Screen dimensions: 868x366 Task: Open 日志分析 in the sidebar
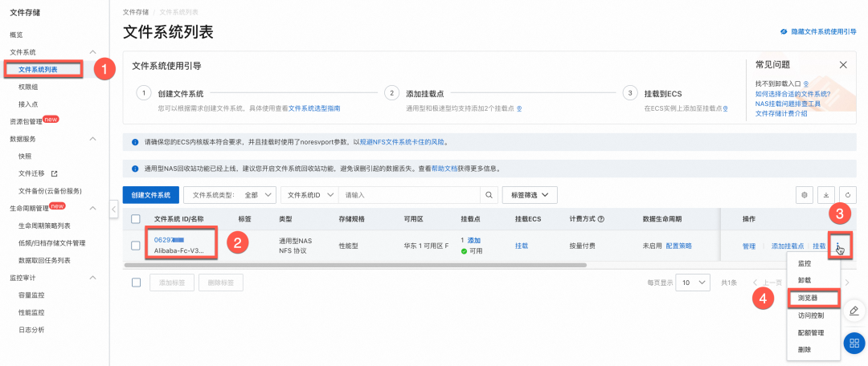pyautogui.click(x=31, y=330)
